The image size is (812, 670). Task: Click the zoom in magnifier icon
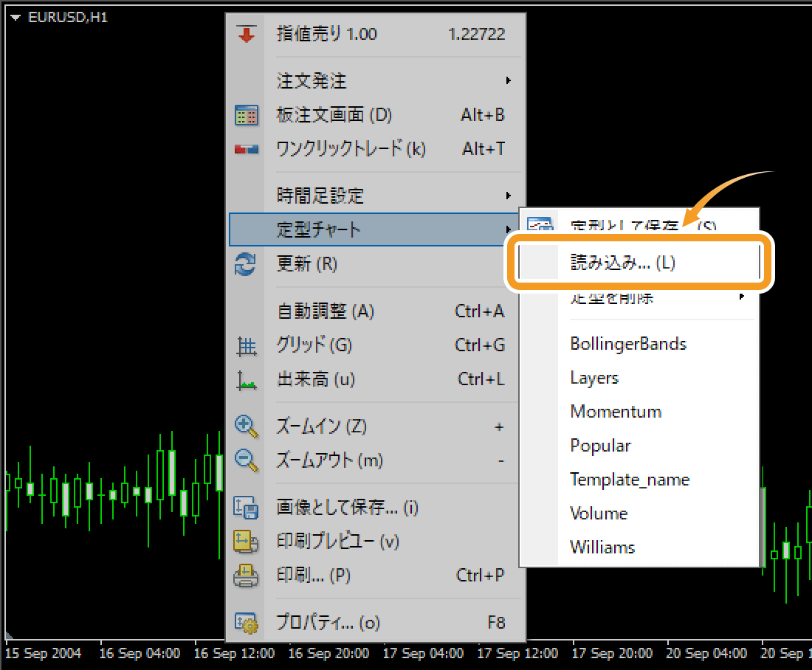(247, 426)
